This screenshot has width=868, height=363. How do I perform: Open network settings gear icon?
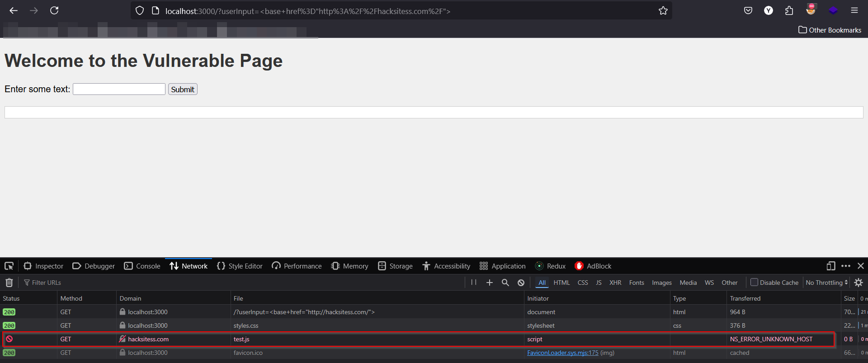[x=859, y=283]
